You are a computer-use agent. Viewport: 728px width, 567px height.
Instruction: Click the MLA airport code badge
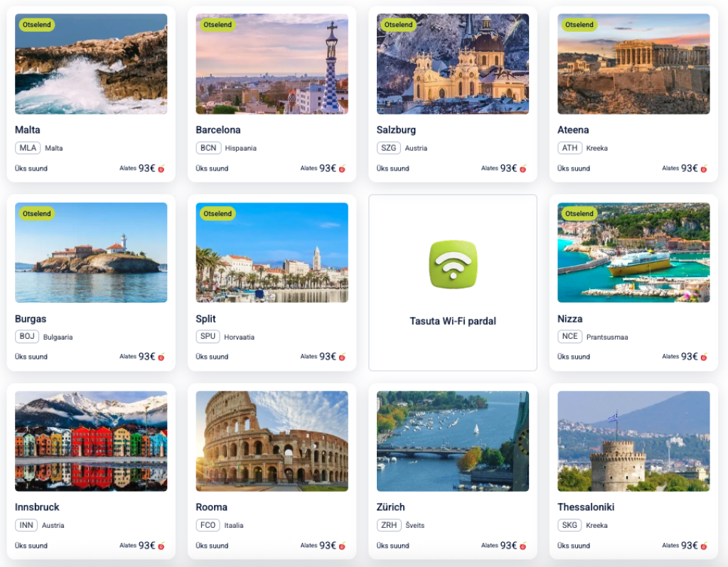[x=28, y=148]
